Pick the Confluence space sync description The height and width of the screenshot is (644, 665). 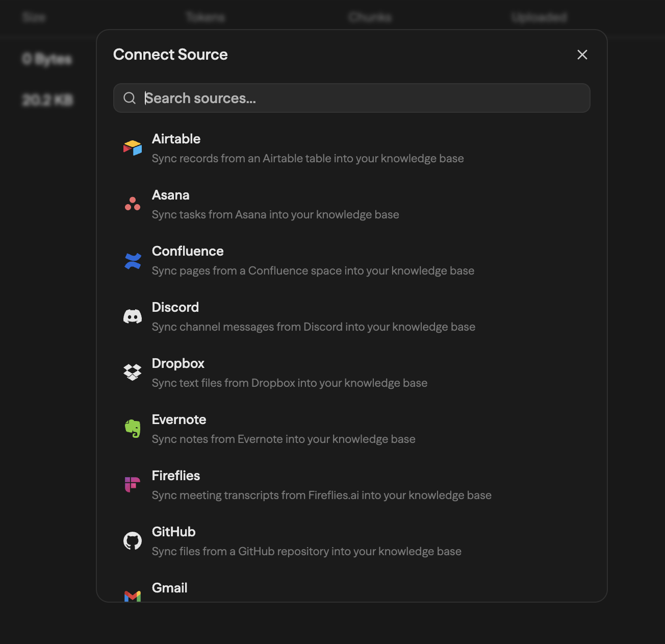[x=313, y=271]
